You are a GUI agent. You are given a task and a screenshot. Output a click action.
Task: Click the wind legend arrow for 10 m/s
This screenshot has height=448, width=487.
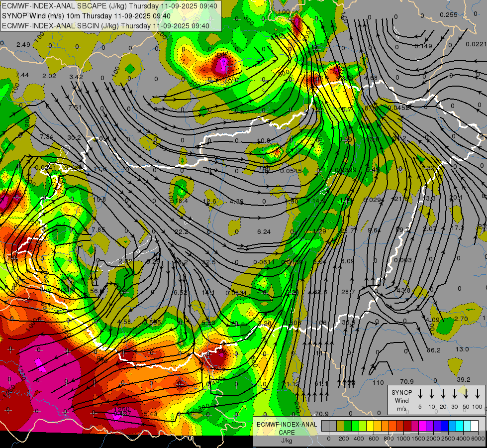[x=432, y=393]
